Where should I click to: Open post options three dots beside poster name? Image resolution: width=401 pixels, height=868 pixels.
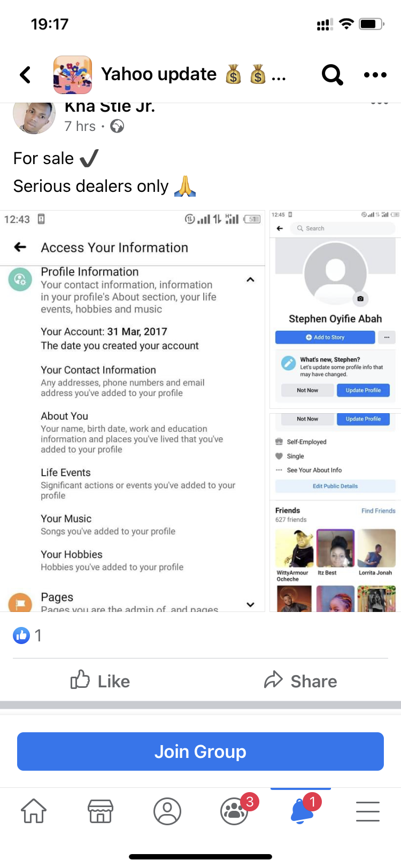[379, 103]
